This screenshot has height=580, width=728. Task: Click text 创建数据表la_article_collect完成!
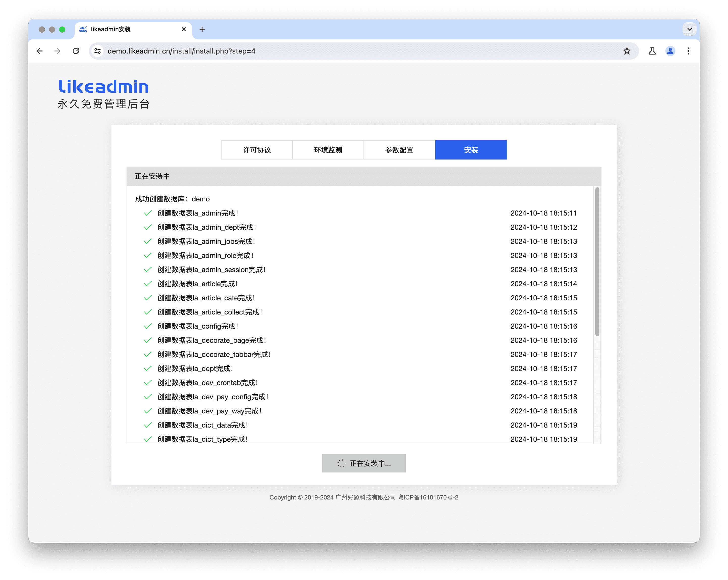pos(210,312)
